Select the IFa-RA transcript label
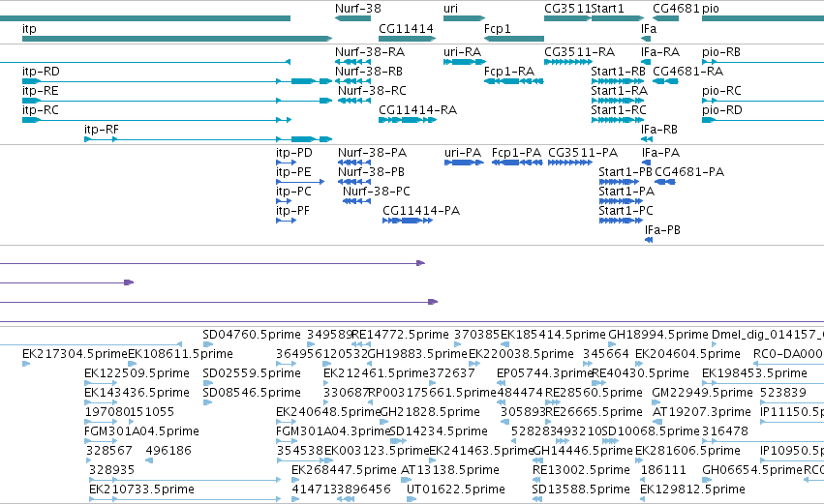This screenshot has width=824, height=504. (660, 52)
